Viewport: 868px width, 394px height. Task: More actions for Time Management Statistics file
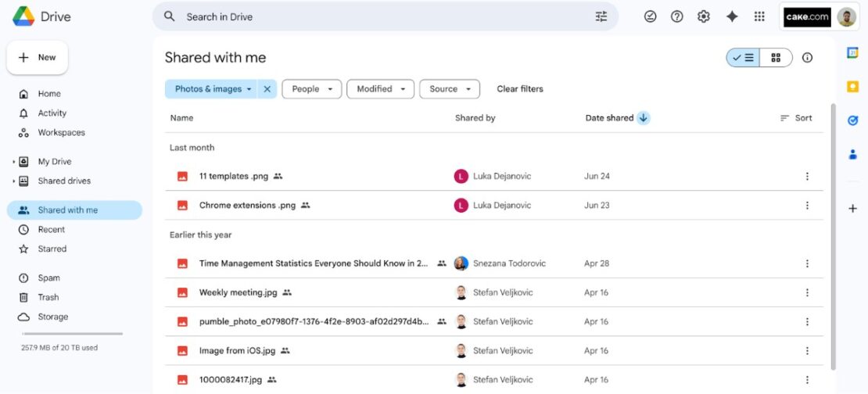(x=807, y=264)
